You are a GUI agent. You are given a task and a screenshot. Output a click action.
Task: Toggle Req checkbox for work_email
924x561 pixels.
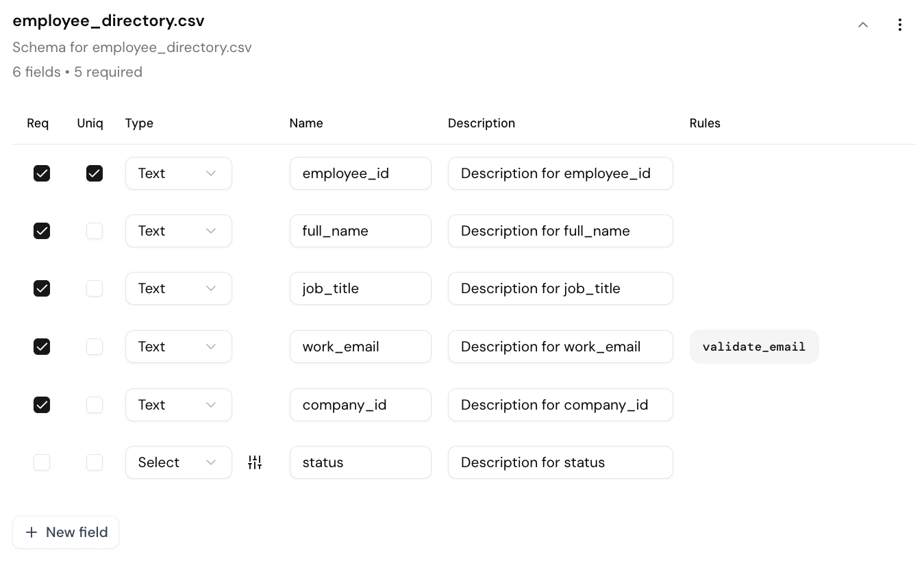point(42,347)
